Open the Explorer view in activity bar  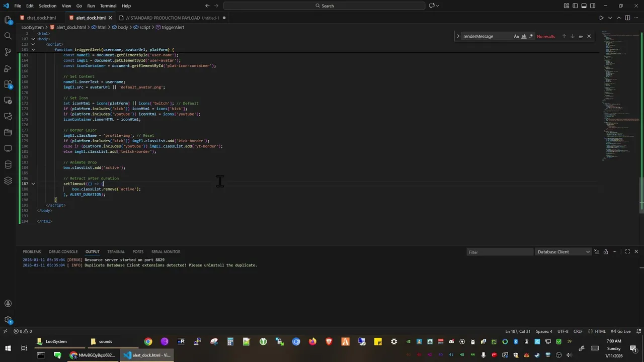[x=8, y=20]
